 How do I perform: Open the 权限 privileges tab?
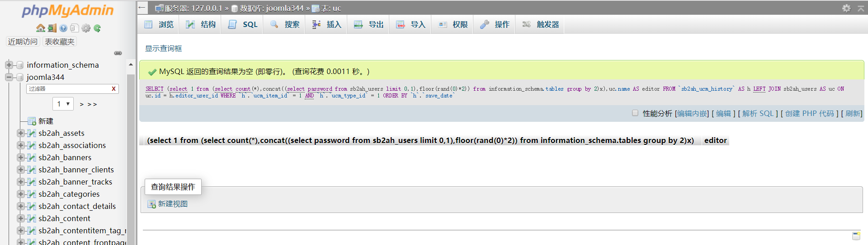(x=453, y=24)
